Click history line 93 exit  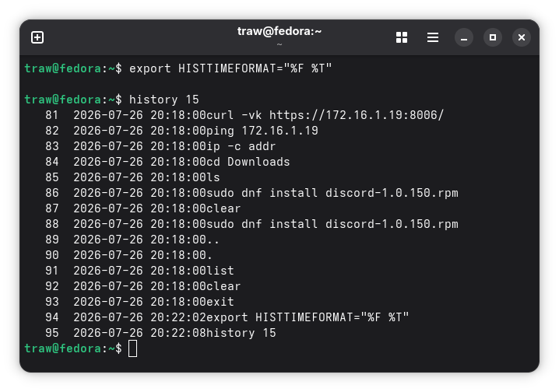coord(139,302)
